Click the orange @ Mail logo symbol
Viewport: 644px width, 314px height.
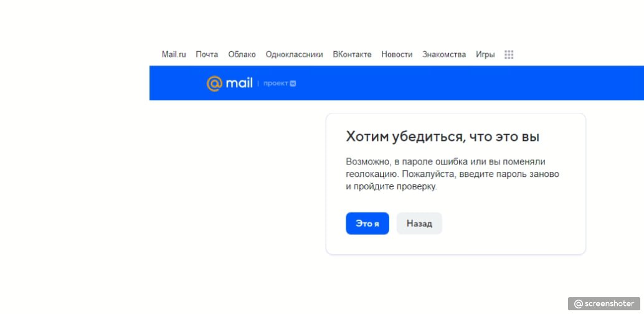click(214, 83)
